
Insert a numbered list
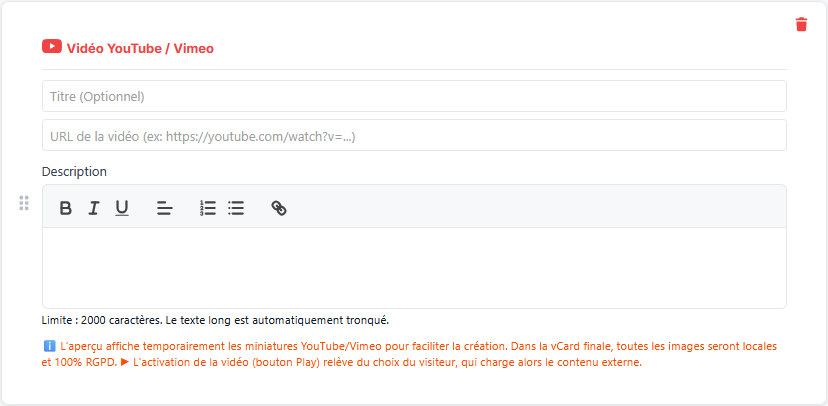click(208, 208)
